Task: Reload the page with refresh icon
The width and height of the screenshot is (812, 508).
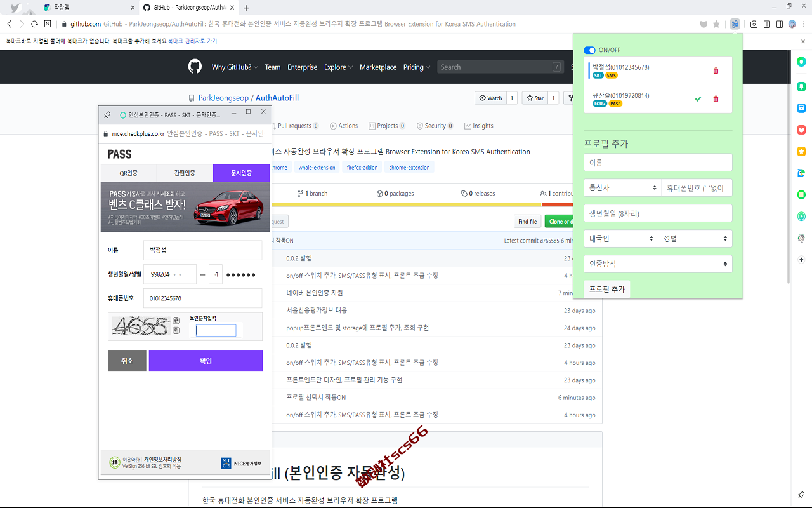Action: [35, 24]
